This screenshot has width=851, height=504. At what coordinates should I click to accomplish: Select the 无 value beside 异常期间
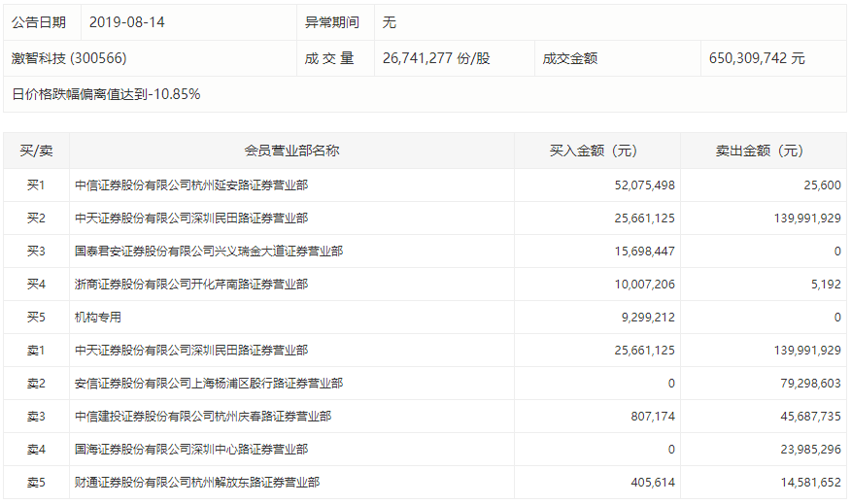coord(390,22)
